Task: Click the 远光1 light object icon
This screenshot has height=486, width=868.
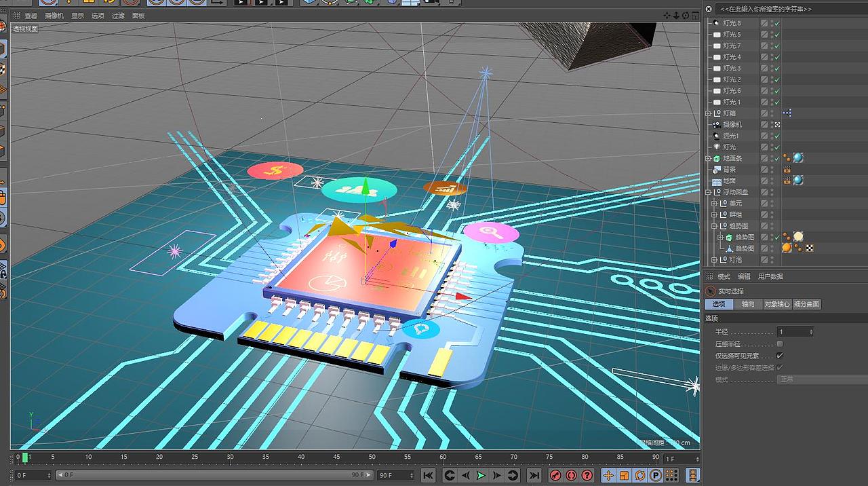Action: point(716,136)
